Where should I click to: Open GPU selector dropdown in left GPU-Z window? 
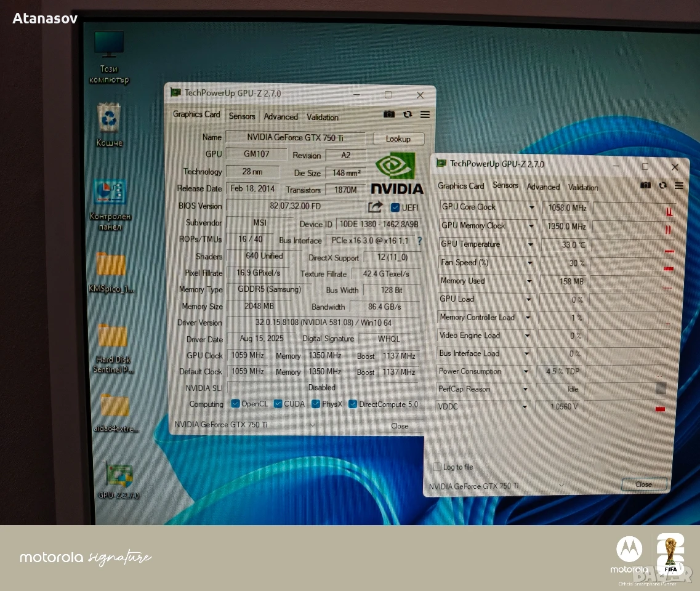pos(313,425)
